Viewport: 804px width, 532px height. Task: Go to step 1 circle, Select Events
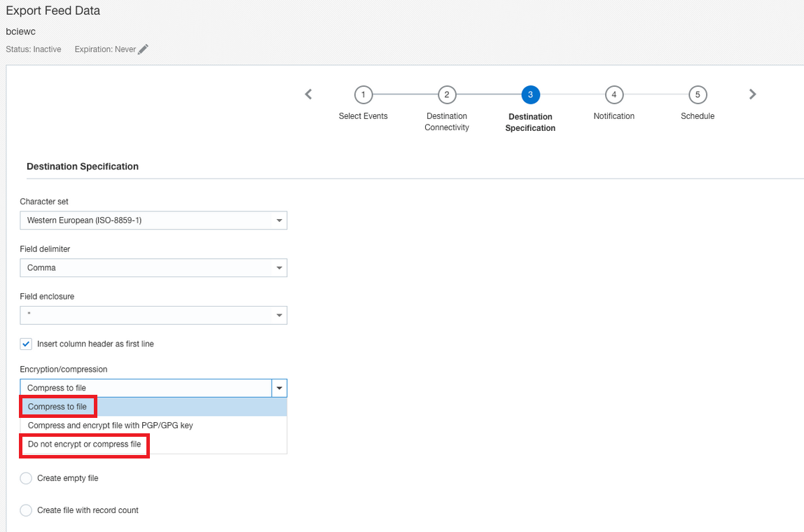(363, 94)
